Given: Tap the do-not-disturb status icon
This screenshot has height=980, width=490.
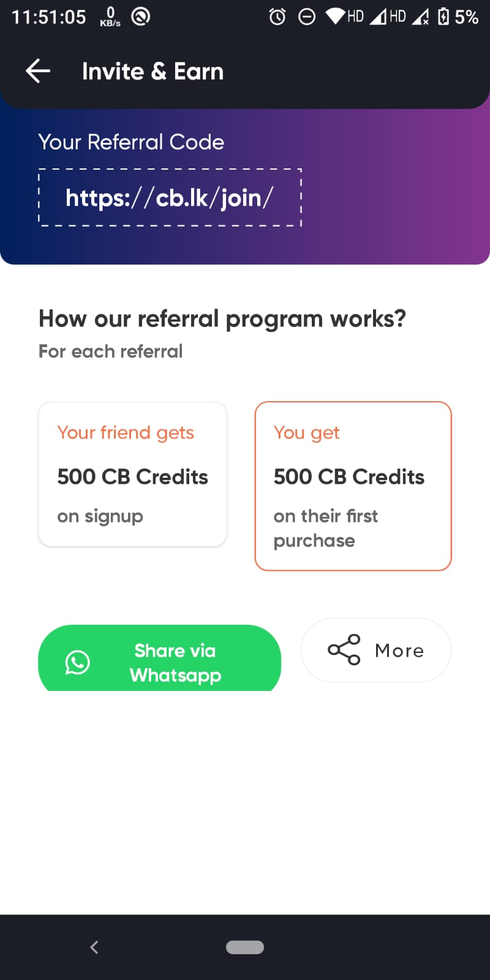Looking at the screenshot, I should (x=307, y=17).
